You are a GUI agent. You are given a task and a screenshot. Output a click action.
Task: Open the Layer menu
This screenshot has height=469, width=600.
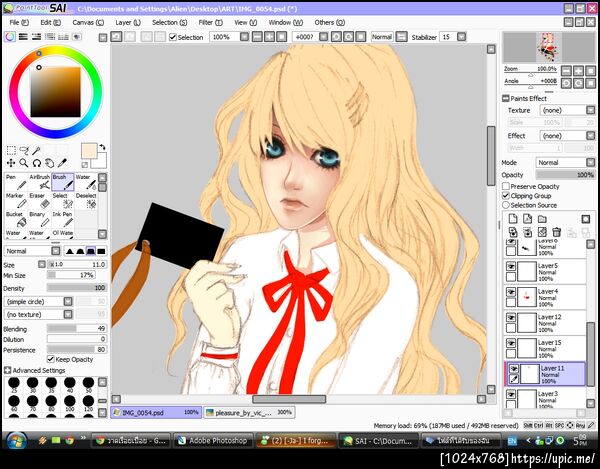[x=128, y=23]
